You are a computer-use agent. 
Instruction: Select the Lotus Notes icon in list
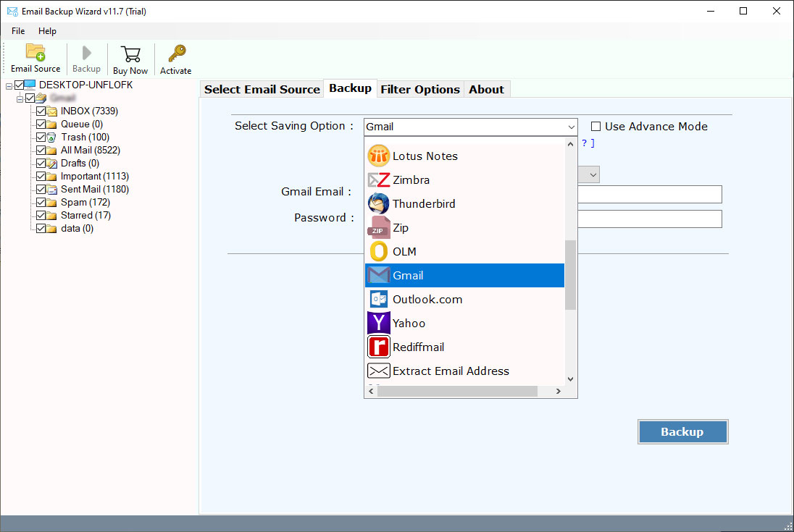pos(378,156)
